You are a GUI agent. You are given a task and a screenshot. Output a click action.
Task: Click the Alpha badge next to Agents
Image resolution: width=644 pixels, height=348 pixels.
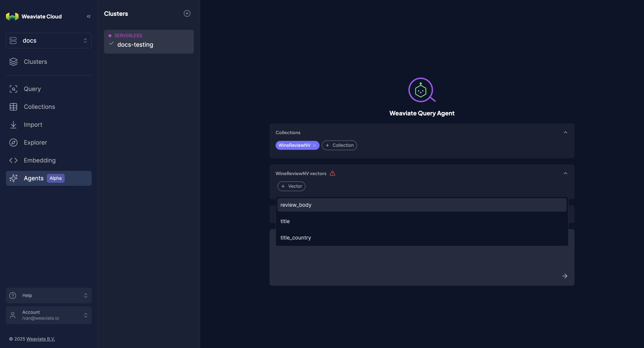[x=56, y=178]
